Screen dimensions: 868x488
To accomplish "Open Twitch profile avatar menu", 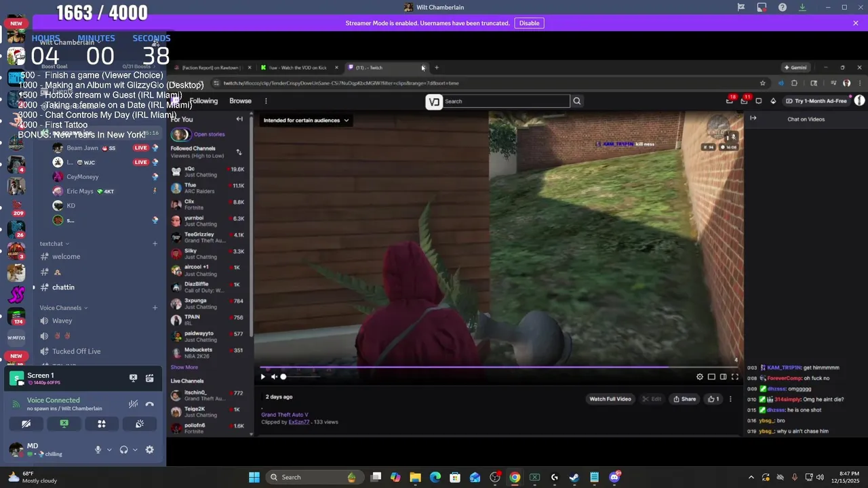I will pos(859,100).
